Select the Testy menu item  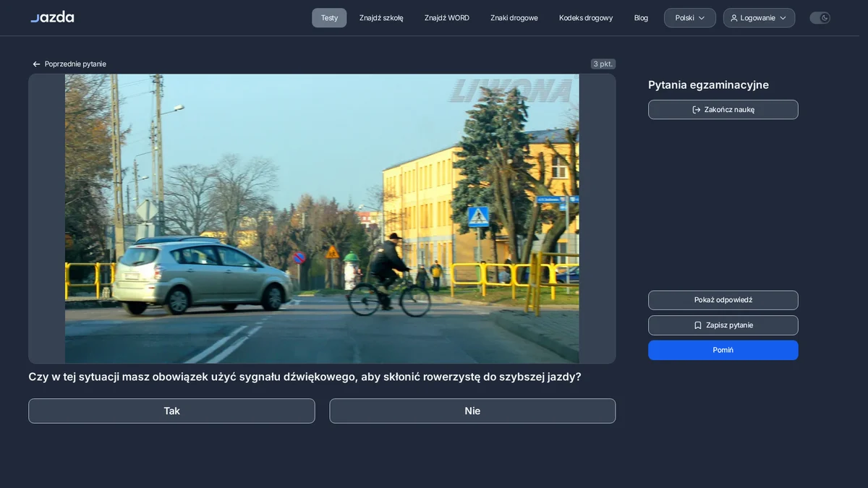click(x=329, y=18)
